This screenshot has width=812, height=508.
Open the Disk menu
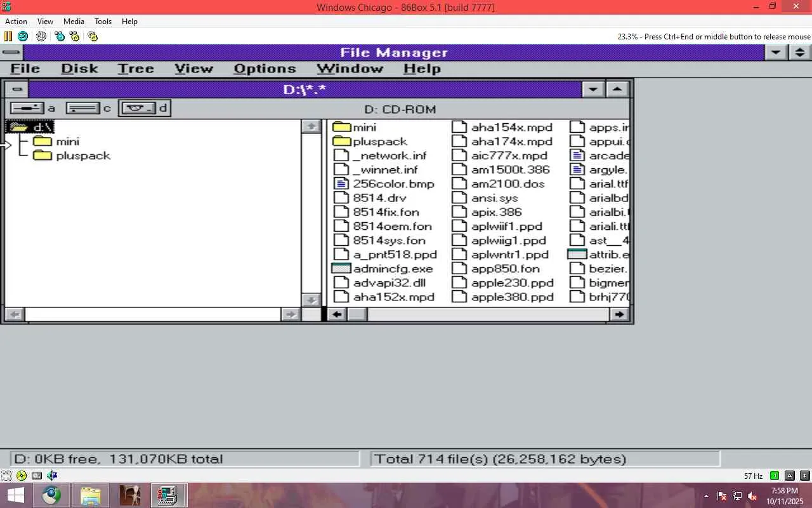[x=79, y=69]
